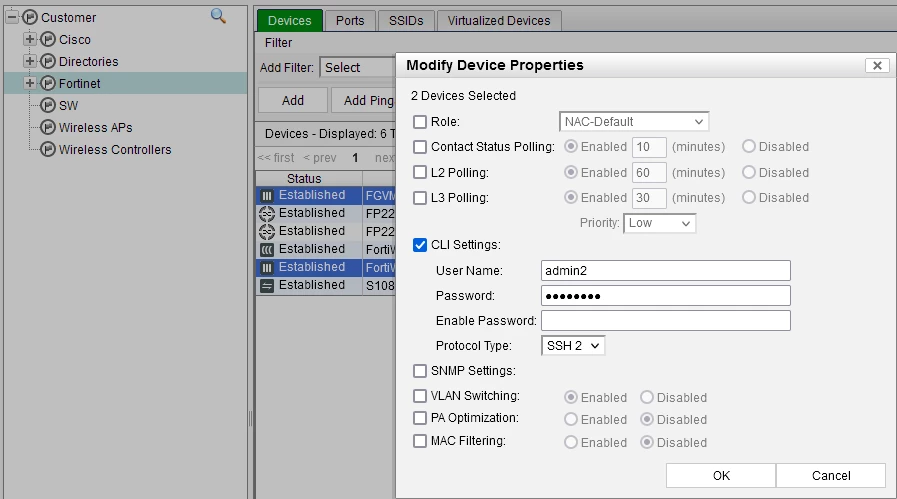Click the Add Ping button

[364, 101]
